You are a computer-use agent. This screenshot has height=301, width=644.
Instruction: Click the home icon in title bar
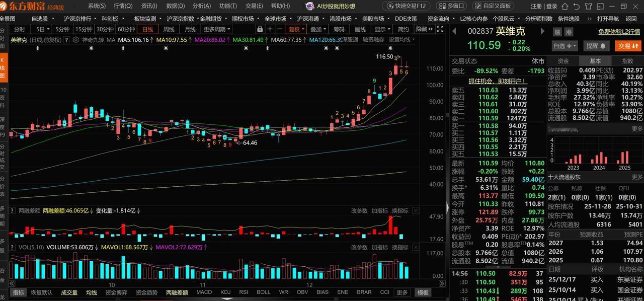(565, 7)
